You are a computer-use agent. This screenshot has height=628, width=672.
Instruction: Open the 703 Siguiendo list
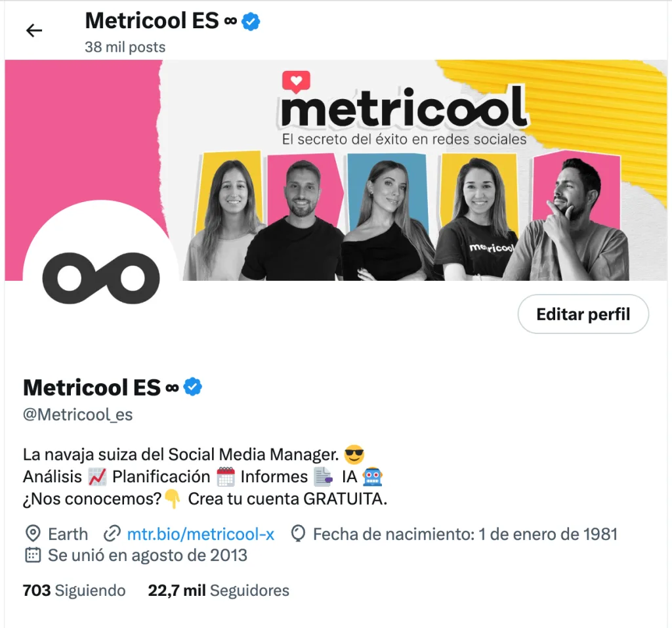click(x=74, y=591)
